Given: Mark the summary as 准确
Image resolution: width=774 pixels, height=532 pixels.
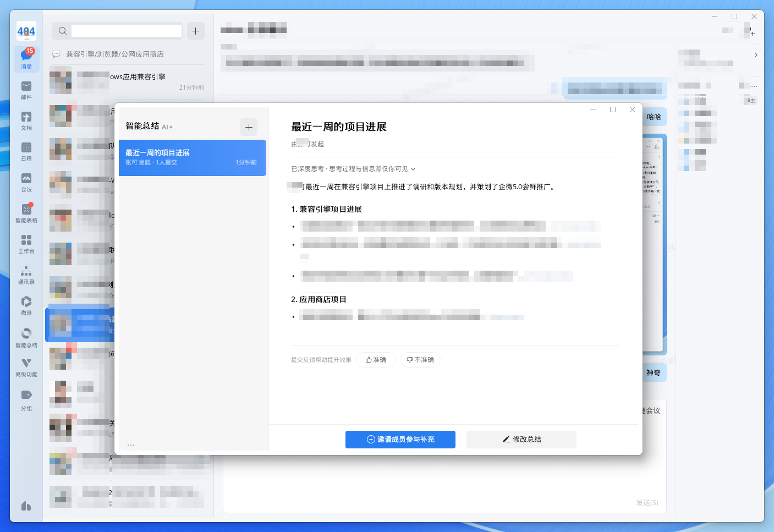Looking at the screenshot, I should pyautogui.click(x=376, y=360).
